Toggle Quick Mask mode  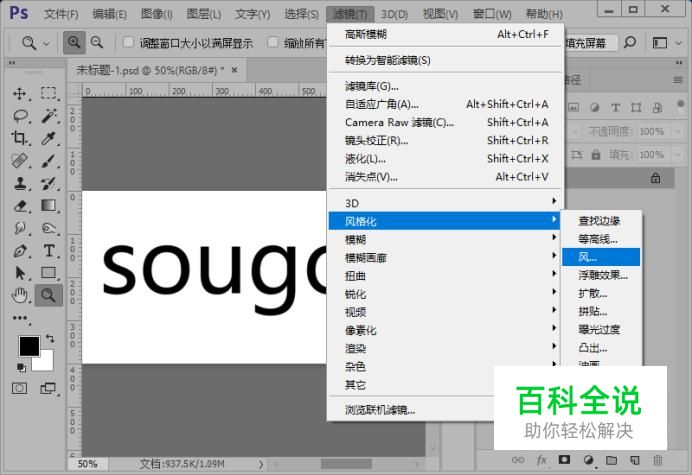tap(19, 388)
